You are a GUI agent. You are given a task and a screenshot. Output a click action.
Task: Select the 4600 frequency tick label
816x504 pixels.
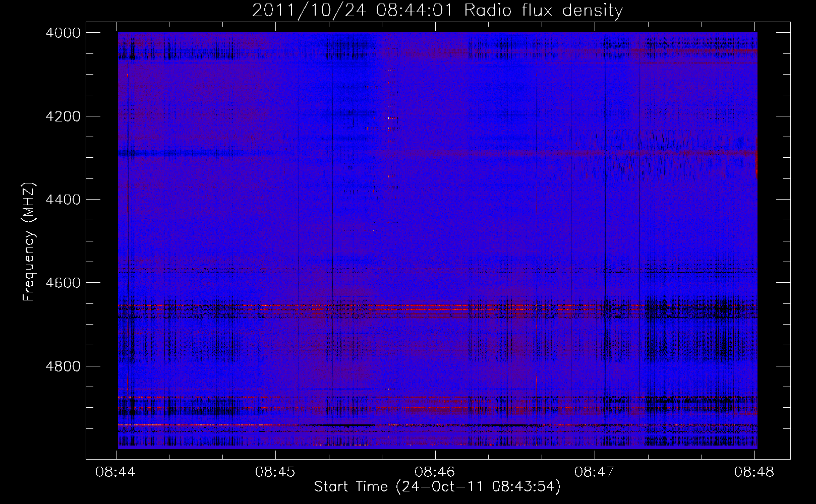point(63,283)
